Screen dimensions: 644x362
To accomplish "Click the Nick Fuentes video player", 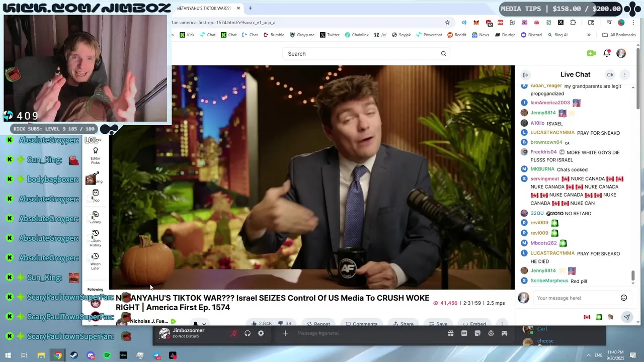I will pyautogui.click(x=312, y=177).
